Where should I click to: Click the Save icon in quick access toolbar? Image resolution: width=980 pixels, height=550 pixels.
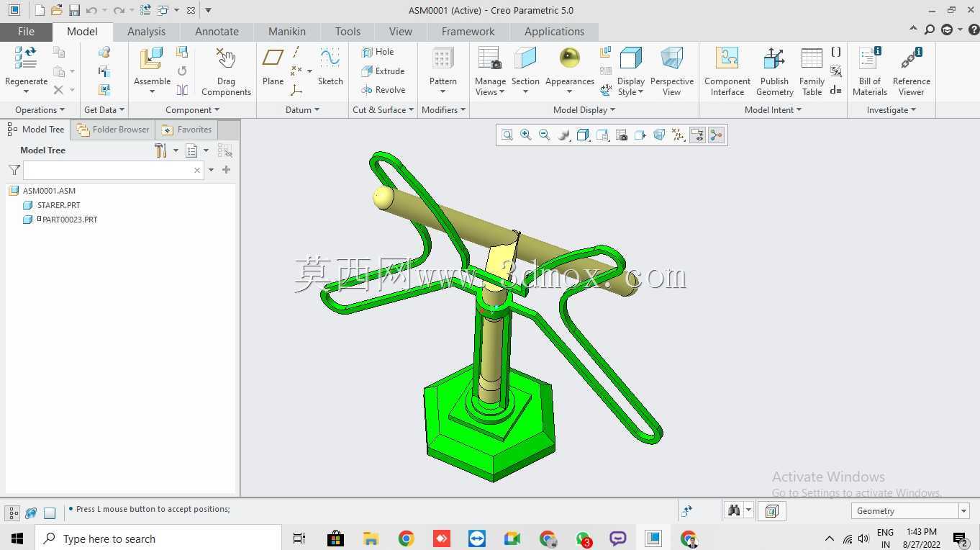(x=74, y=10)
